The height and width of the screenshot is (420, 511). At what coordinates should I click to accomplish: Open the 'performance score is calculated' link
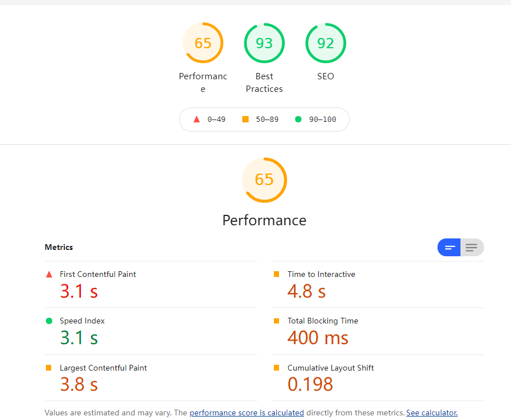point(246,413)
